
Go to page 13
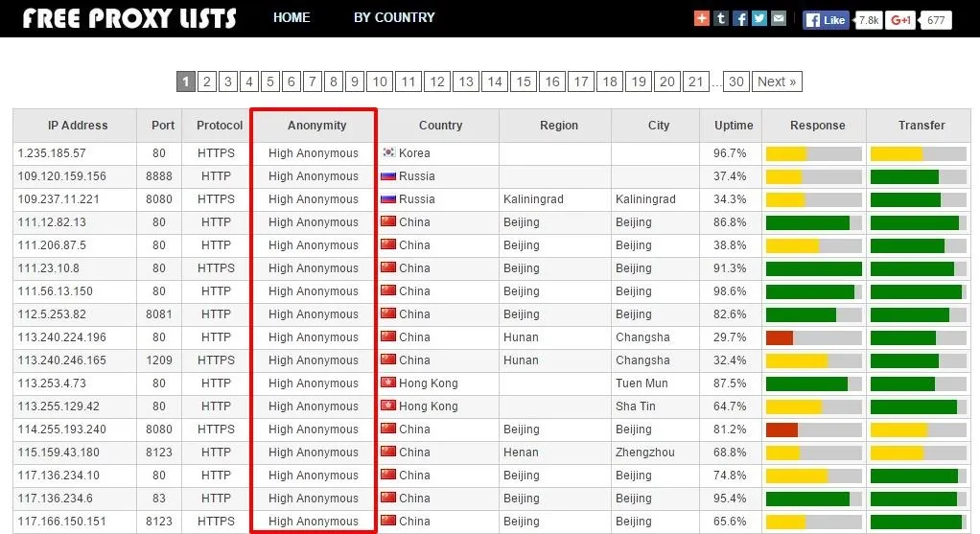(x=466, y=81)
